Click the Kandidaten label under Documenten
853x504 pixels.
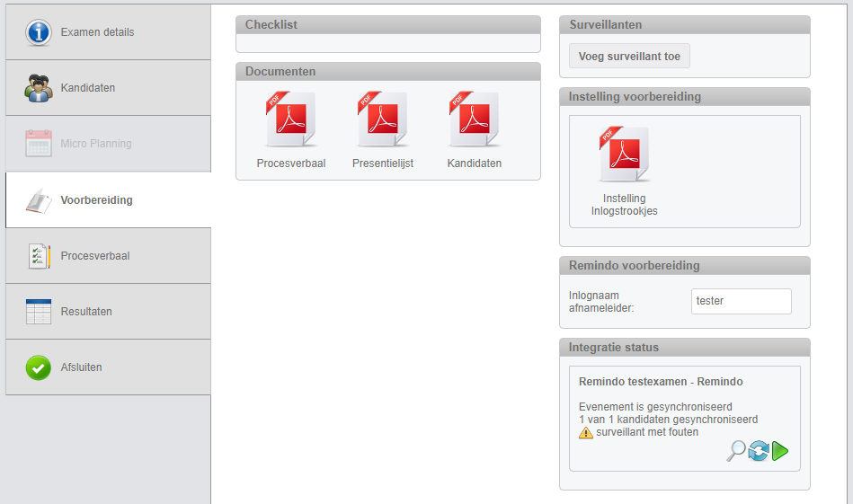point(474,164)
